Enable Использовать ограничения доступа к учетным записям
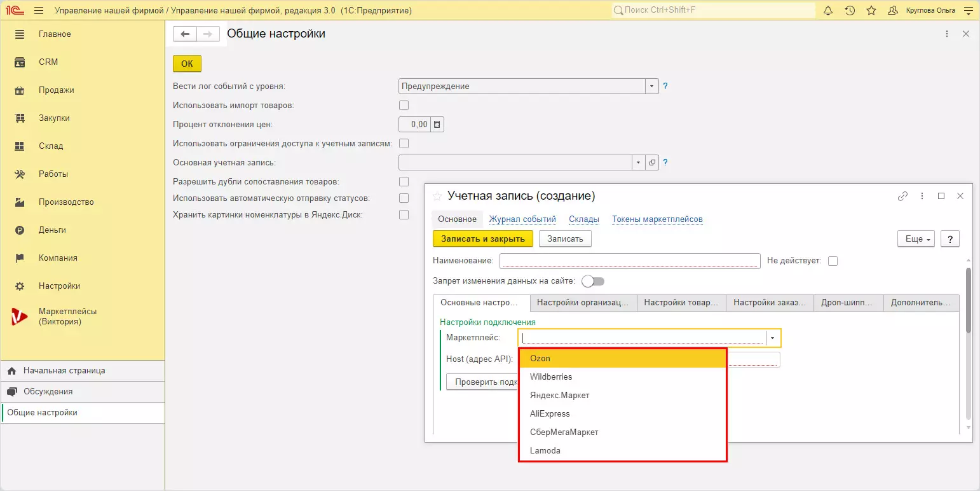Image resolution: width=980 pixels, height=491 pixels. tap(404, 144)
